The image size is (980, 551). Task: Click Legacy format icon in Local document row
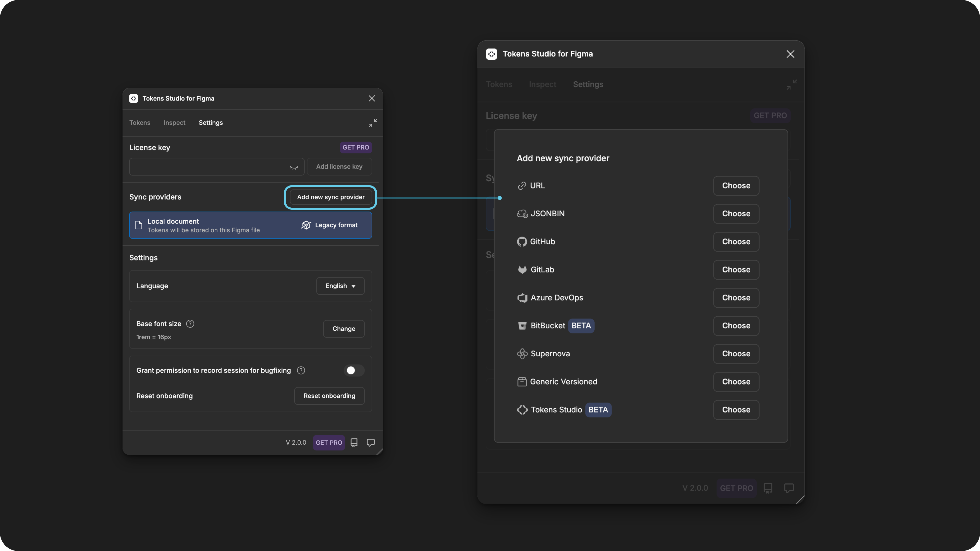306,225
